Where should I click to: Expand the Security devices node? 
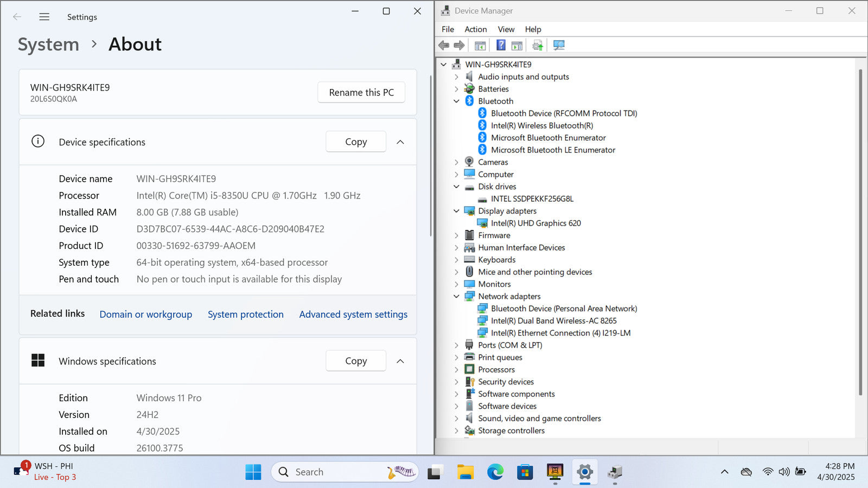click(456, 382)
